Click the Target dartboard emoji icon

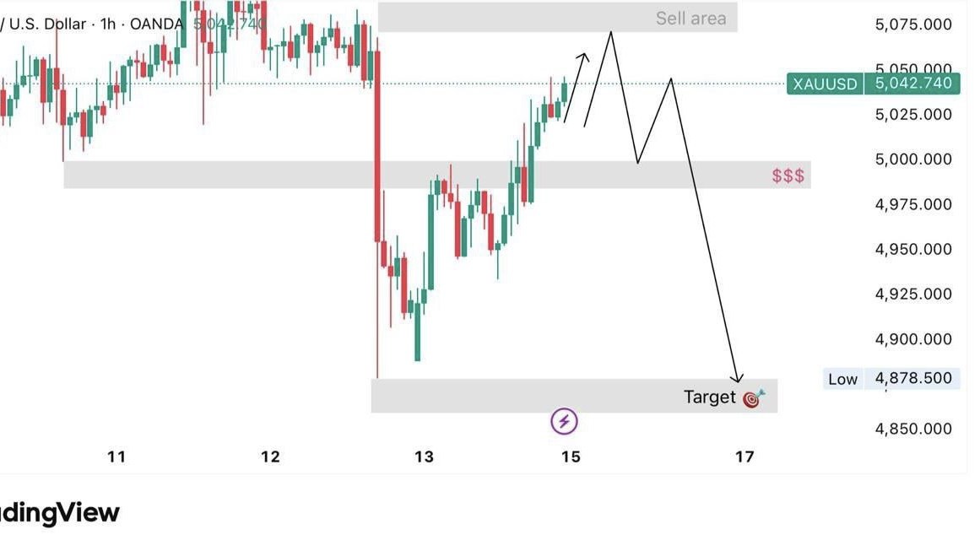[x=753, y=398]
